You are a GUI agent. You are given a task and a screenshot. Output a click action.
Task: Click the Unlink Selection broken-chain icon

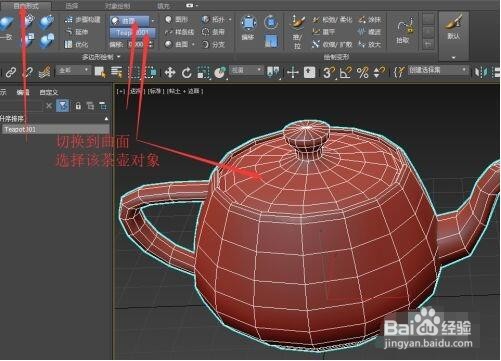[28, 72]
